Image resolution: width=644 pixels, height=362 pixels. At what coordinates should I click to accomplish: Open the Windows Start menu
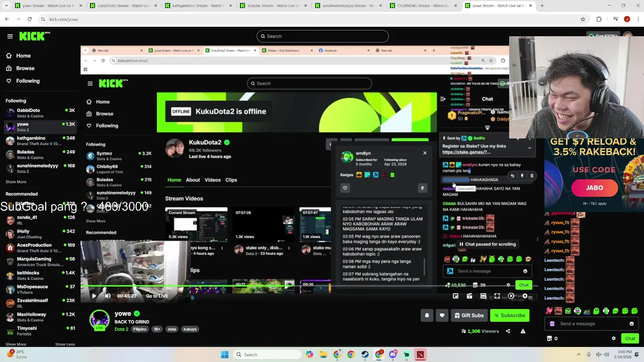[x=224, y=354]
